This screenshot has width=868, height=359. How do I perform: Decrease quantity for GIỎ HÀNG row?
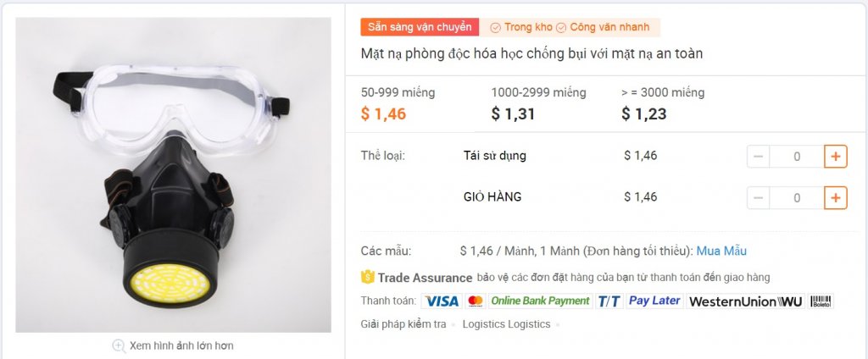758,197
